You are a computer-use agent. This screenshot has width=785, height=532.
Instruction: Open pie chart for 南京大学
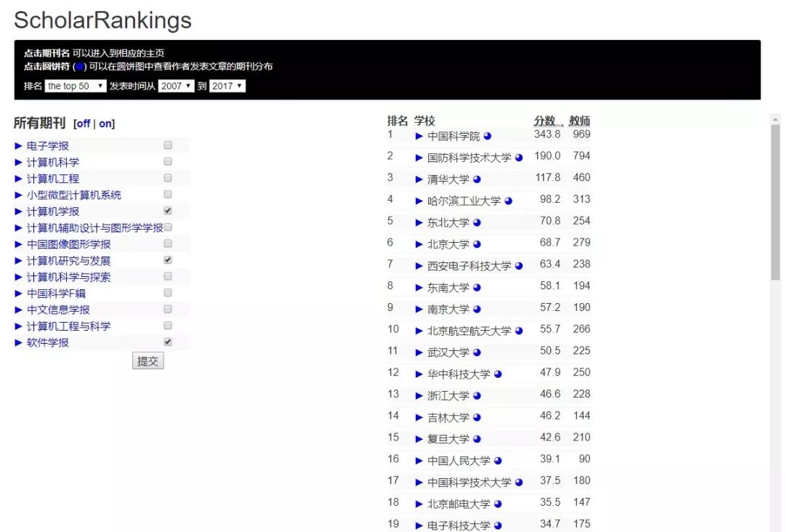coord(477,310)
